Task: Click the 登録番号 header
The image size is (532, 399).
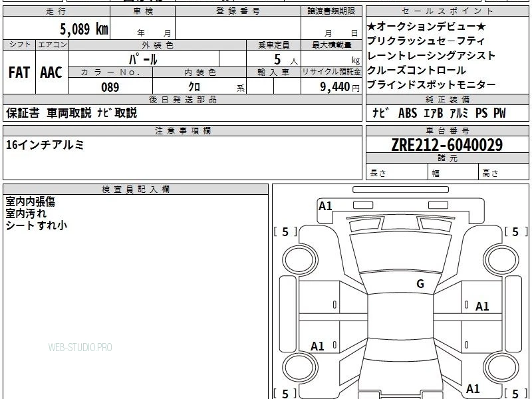Action: pos(238,11)
